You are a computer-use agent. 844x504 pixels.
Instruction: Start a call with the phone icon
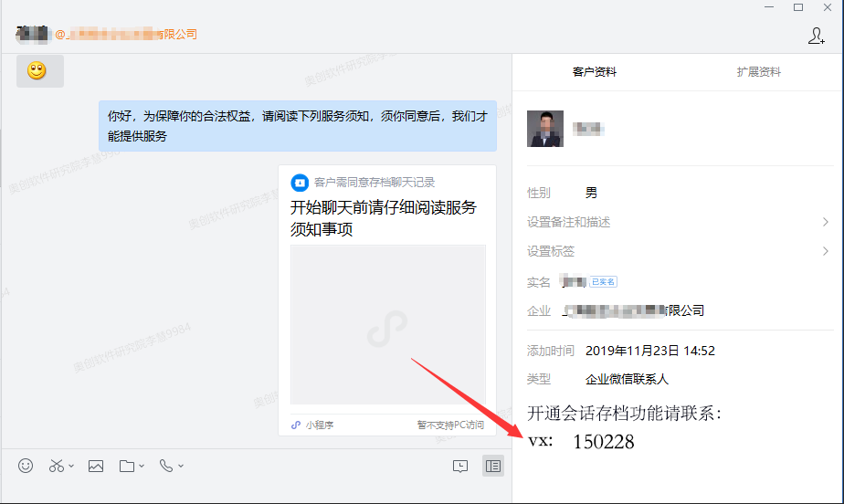click(x=166, y=466)
